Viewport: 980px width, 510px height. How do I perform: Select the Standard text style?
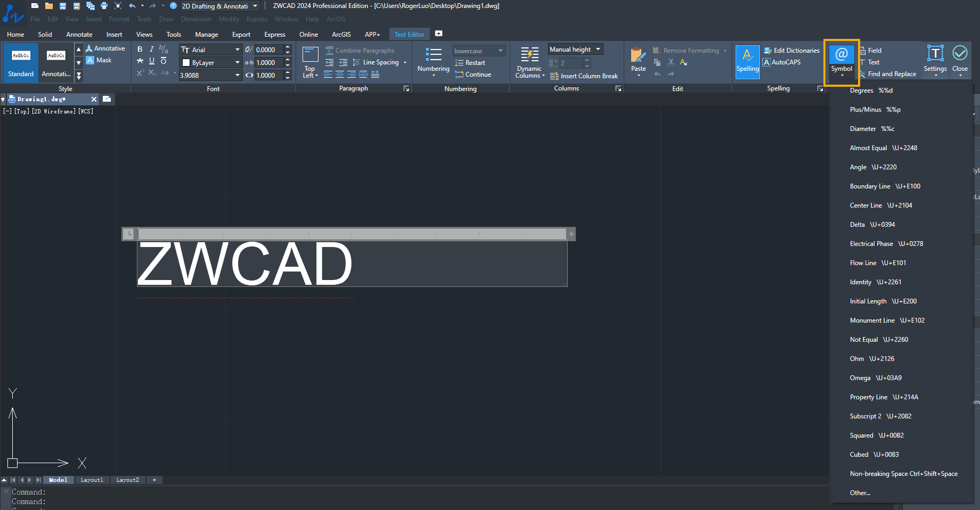21,62
